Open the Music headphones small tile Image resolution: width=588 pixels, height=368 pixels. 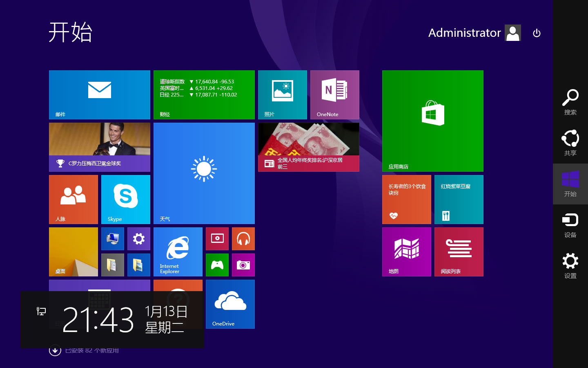click(x=243, y=239)
